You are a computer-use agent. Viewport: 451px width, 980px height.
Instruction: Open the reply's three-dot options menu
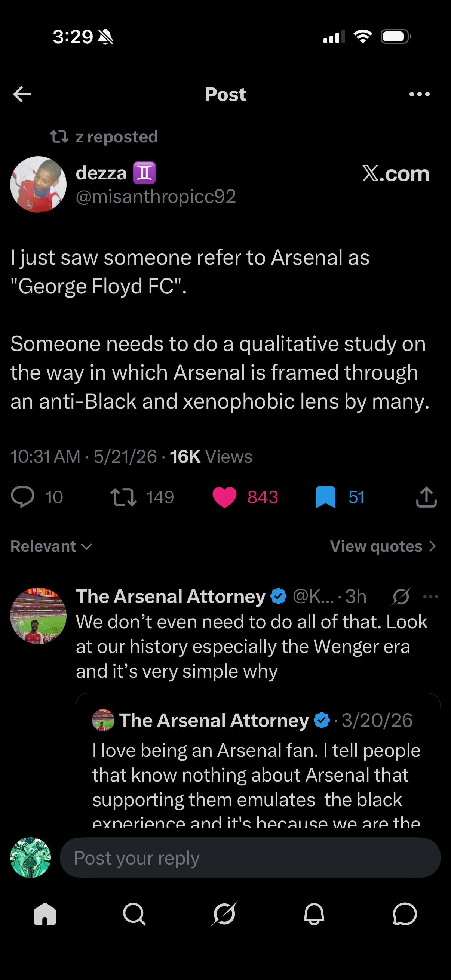click(431, 597)
